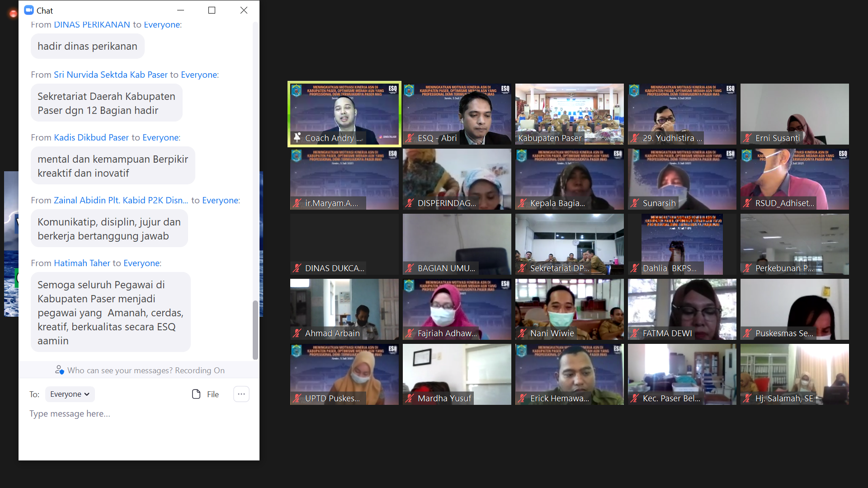
Task: Click the red recording indicator dot
Action: click(13, 14)
